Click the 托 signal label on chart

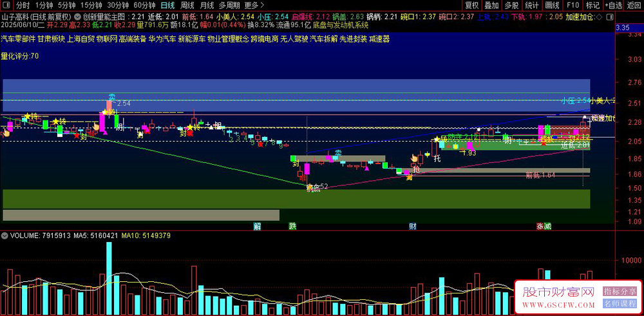tap(437, 158)
